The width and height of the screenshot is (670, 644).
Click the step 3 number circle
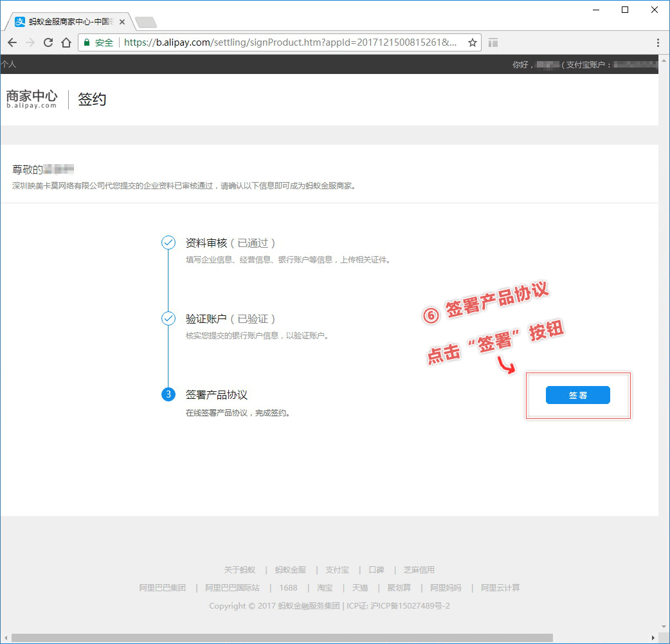pyautogui.click(x=168, y=394)
